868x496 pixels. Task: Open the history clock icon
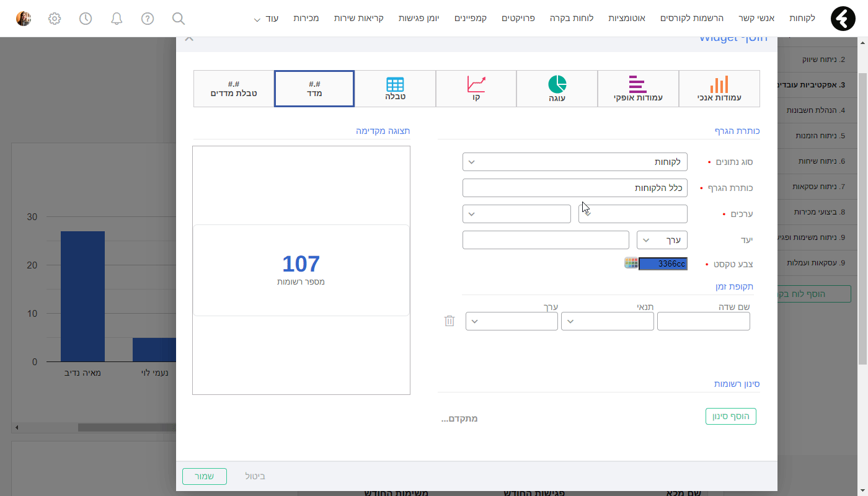pyautogui.click(x=86, y=19)
